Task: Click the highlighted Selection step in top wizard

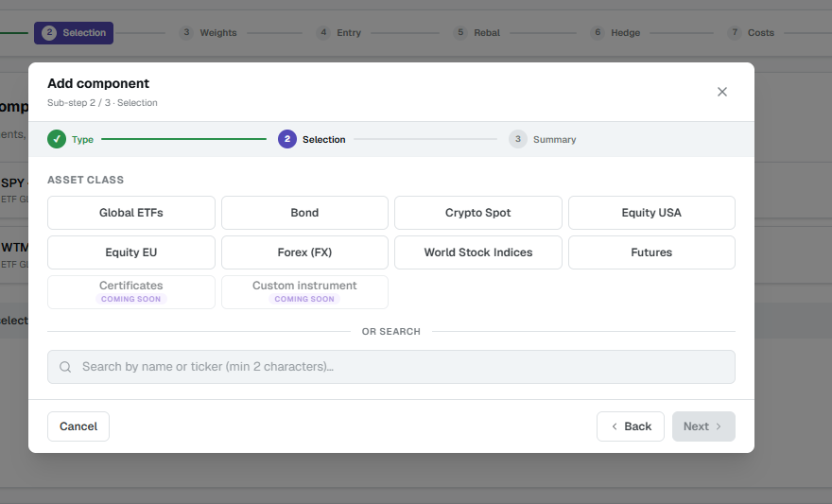Action: 74,33
